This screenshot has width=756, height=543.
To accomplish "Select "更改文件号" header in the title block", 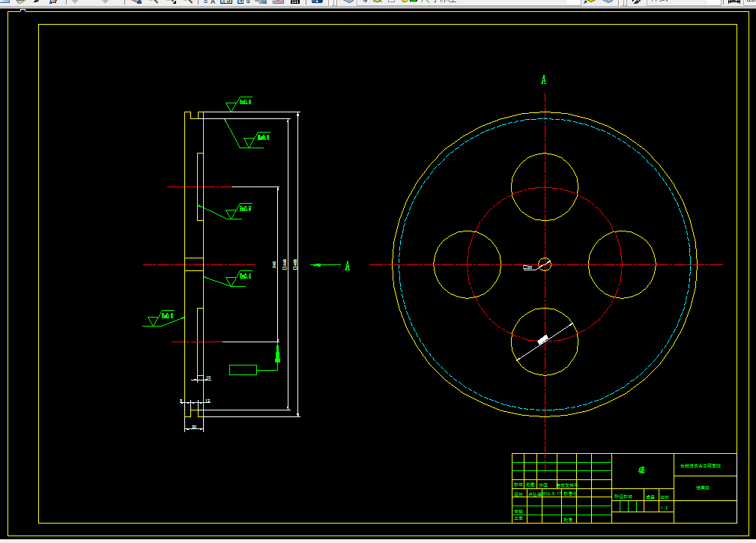I will pos(567,485).
